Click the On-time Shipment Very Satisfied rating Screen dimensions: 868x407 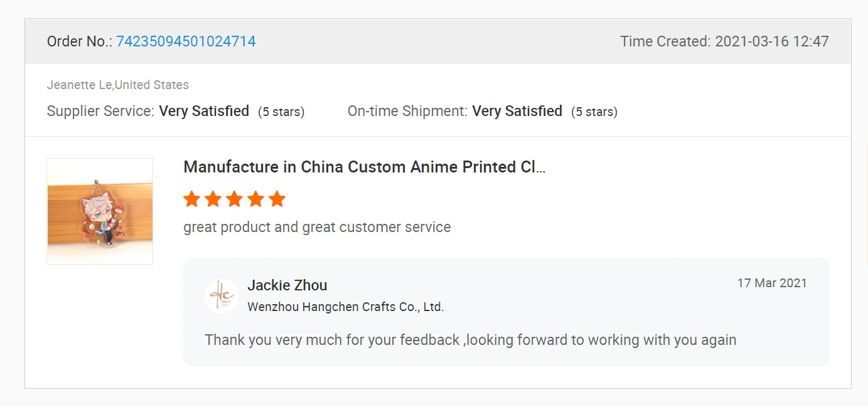(x=517, y=111)
